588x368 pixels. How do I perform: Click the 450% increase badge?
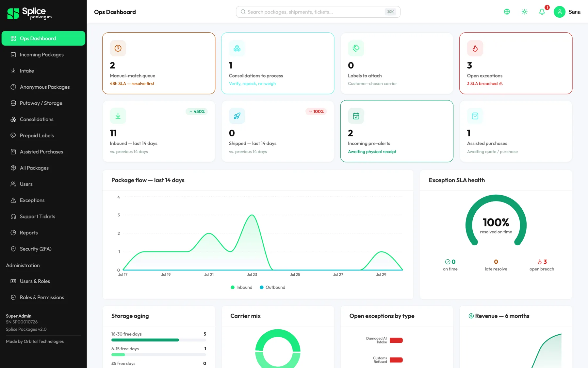pos(197,112)
